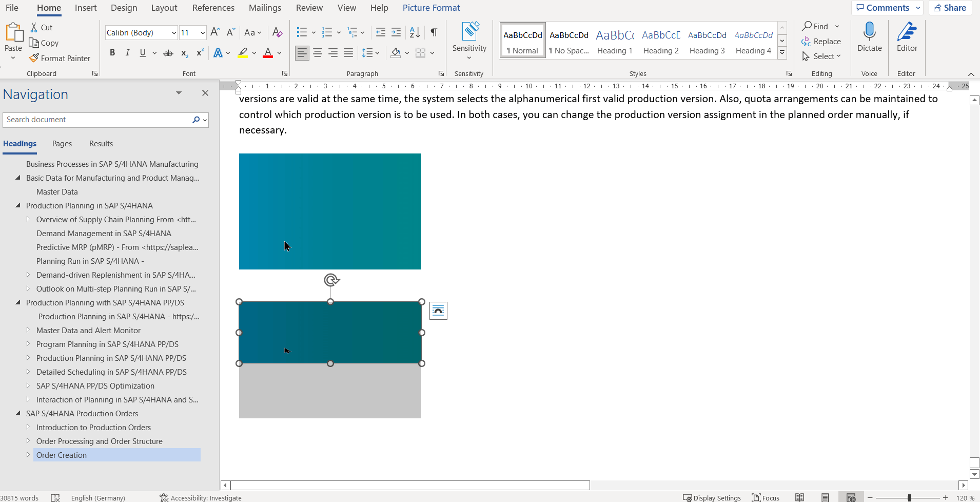Increase paragraph indent
The height and width of the screenshot is (502, 980).
tap(396, 32)
